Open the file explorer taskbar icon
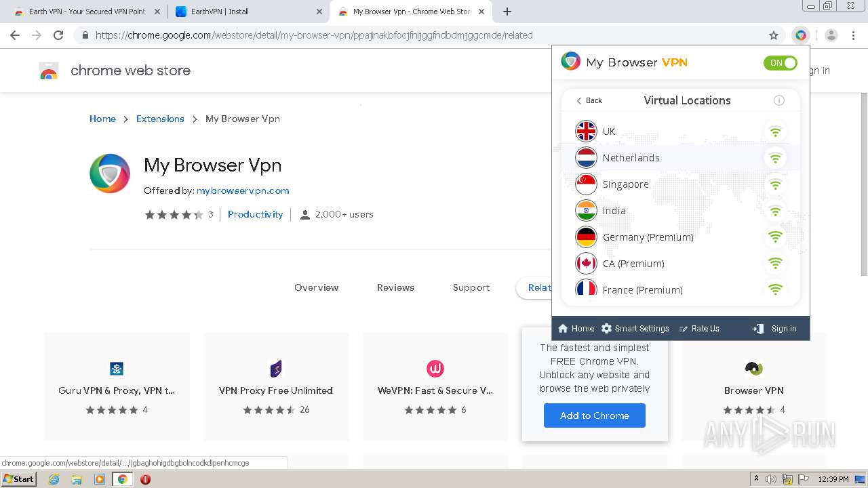Image resolution: width=868 pixels, height=488 pixels. (77, 479)
